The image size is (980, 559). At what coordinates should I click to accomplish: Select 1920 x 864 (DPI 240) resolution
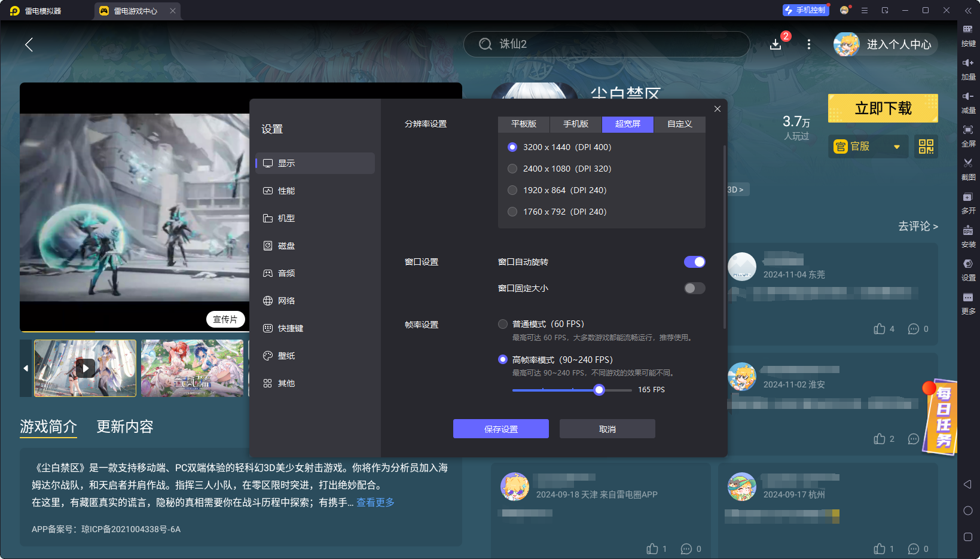[x=512, y=190]
